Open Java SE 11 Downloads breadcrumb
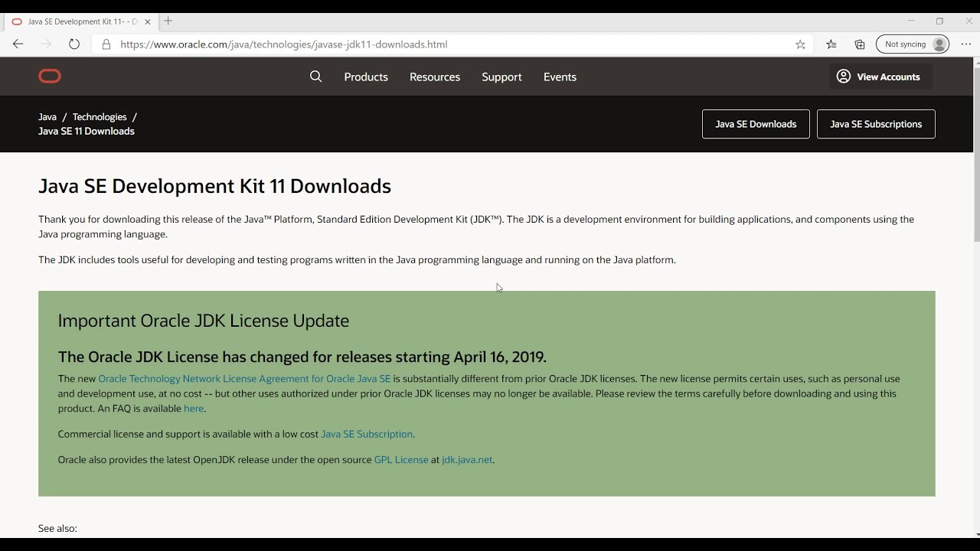Viewport: 980px width, 551px height. click(87, 131)
